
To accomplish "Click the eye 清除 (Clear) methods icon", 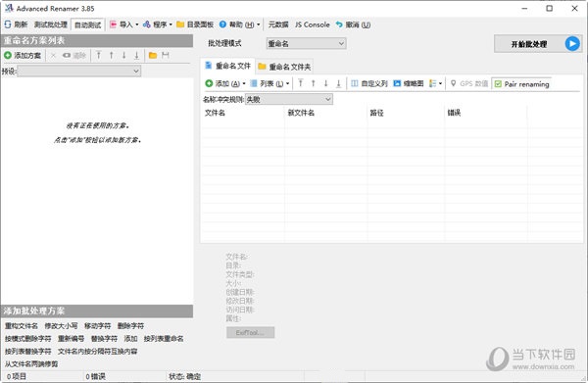I will point(67,56).
